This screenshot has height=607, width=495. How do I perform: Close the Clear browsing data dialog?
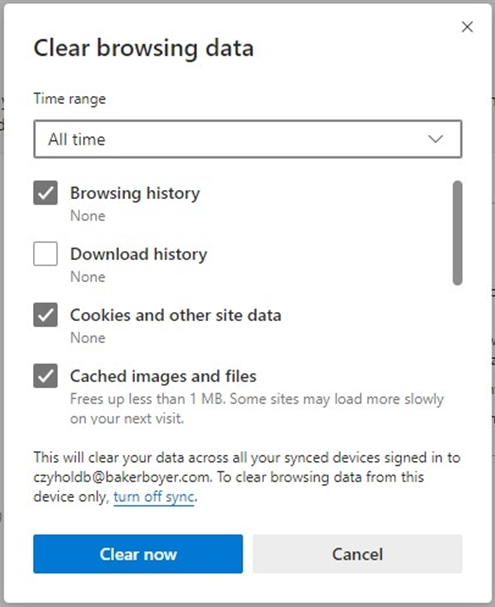467,27
